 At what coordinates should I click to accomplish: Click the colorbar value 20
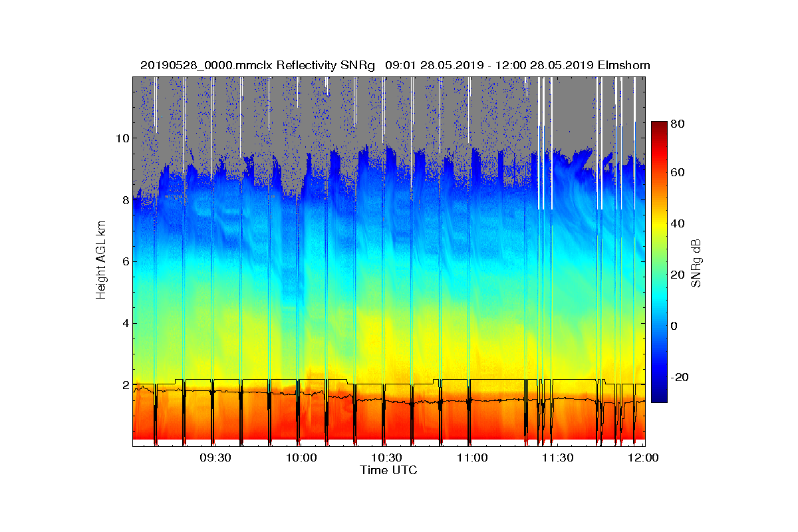click(x=678, y=275)
